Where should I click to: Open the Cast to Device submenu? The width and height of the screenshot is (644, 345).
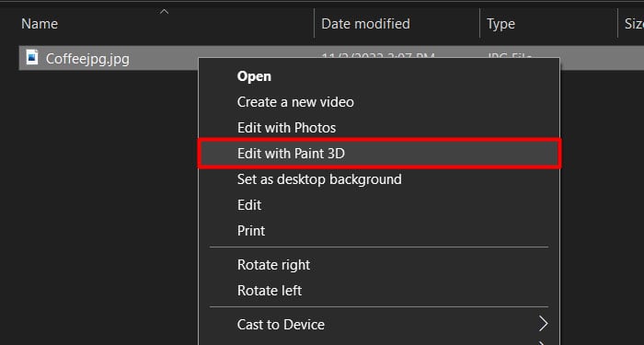(x=379, y=325)
